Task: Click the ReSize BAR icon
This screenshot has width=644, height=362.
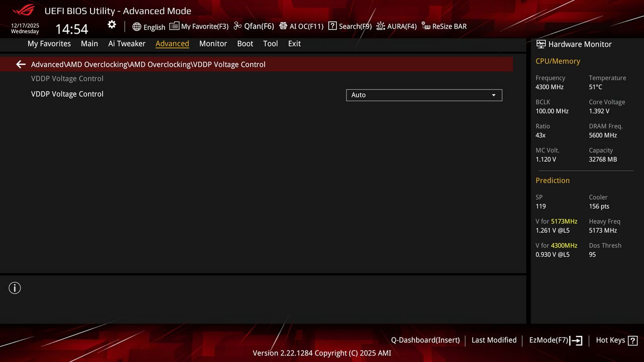Action: [x=426, y=26]
